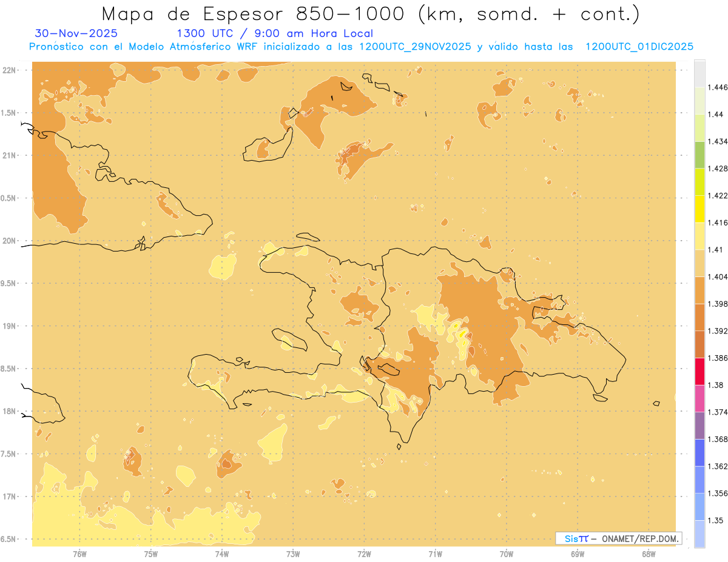Viewport: 728px width, 562px height.
Task: Click the legend value '1.386'
Action: pyautogui.click(x=718, y=358)
